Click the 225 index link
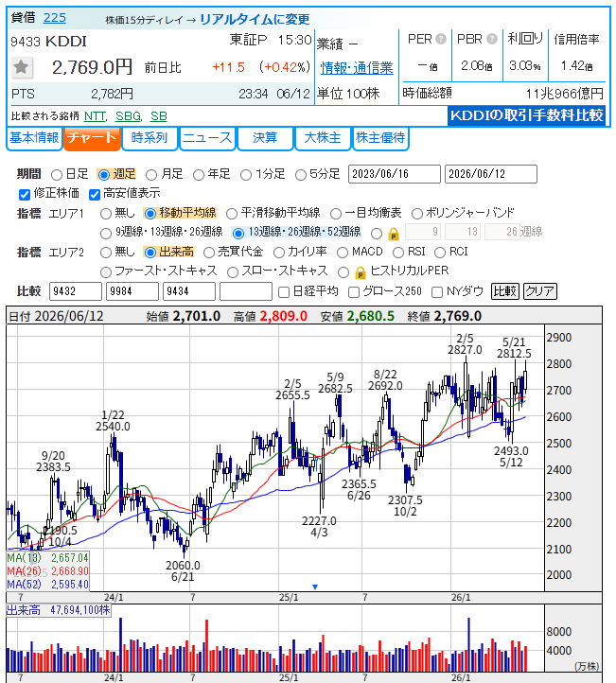The height and width of the screenshot is (683, 616). point(55,18)
